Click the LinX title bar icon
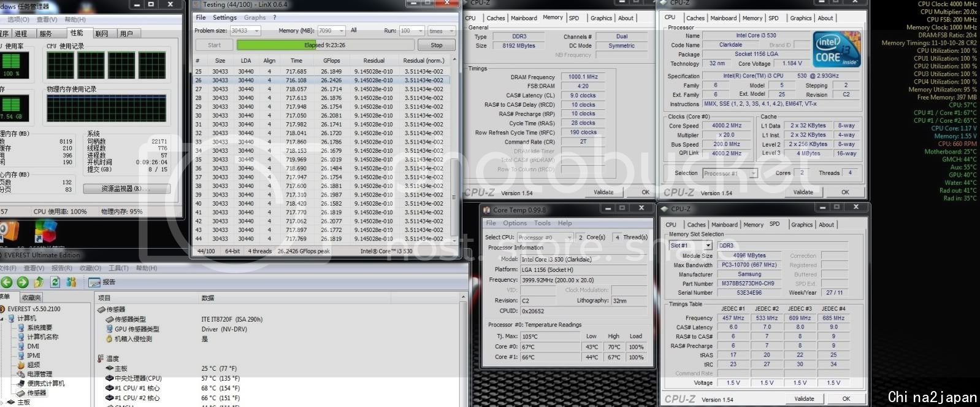The height and width of the screenshot is (407, 980). 197,4
